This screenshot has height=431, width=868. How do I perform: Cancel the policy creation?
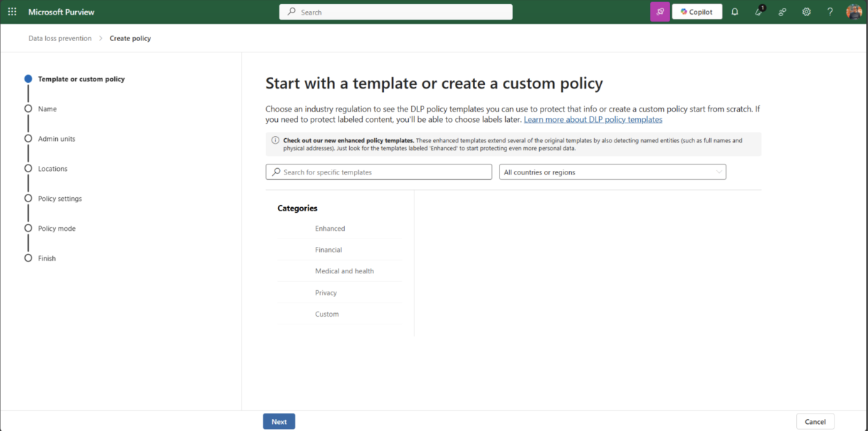coord(815,421)
